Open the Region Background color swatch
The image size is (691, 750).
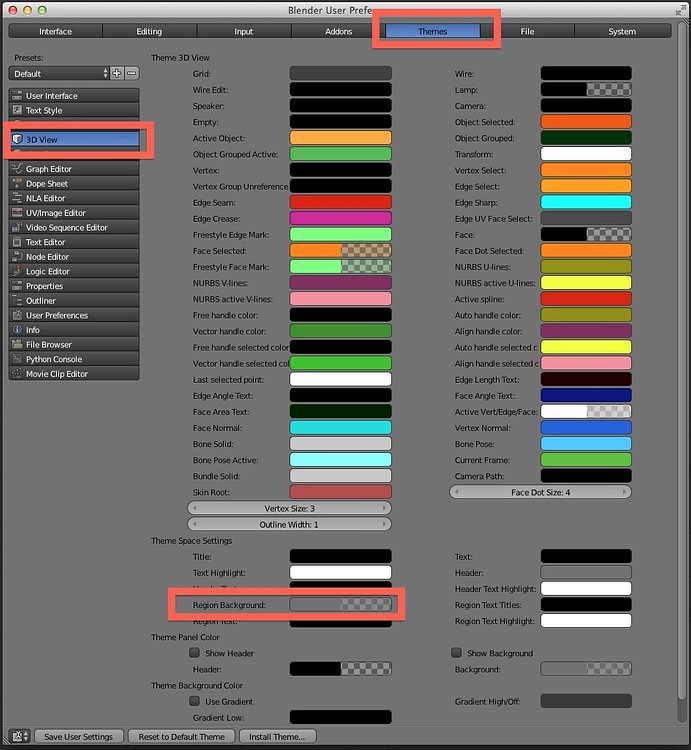click(x=340, y=605)
